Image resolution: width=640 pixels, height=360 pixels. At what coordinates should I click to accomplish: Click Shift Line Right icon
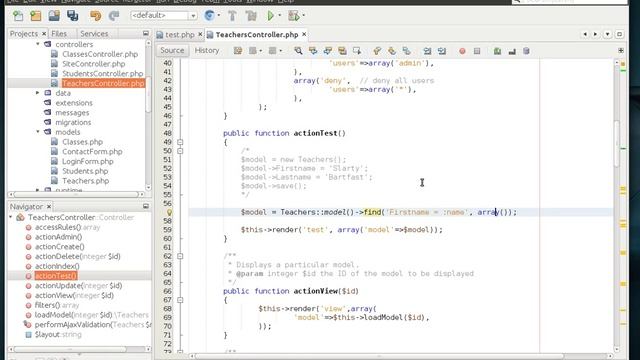pyautogui.click(x=442, y=51)
